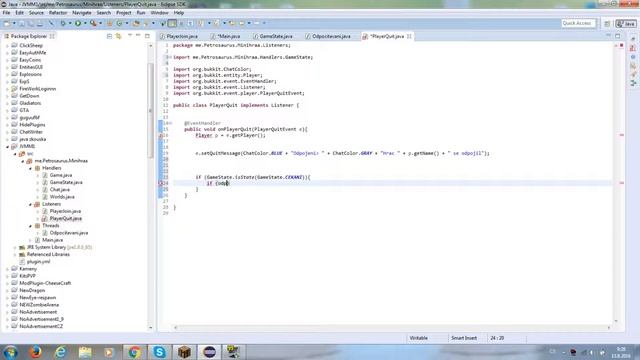This screenshot has width=640, height=360.
Task: Open the File menu
Action: pos(6,13)
